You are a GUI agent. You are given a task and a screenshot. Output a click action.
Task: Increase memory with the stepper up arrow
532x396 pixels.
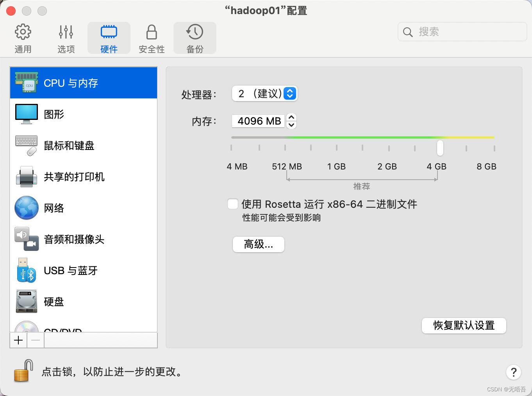click(x=291, y=117)
